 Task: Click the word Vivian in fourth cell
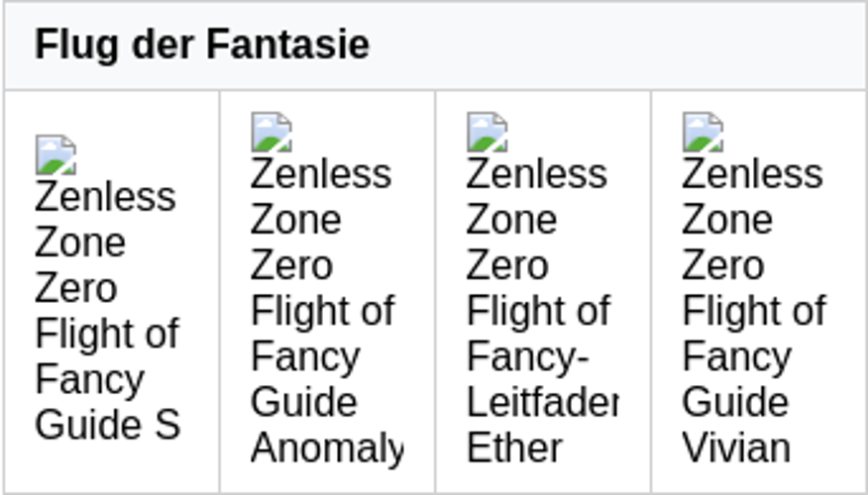(x=735, y=447)
